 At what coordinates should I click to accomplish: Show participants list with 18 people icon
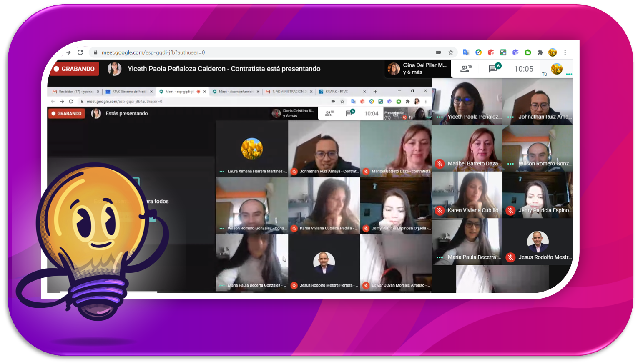click(466, 69)
